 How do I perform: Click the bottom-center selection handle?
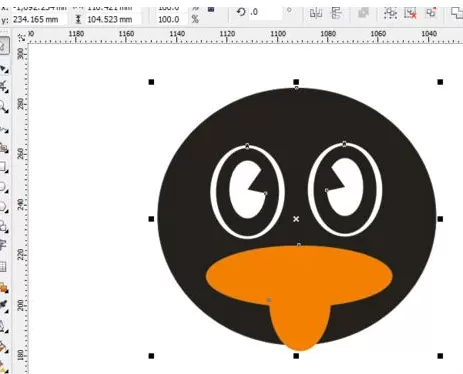pos(296,356)
